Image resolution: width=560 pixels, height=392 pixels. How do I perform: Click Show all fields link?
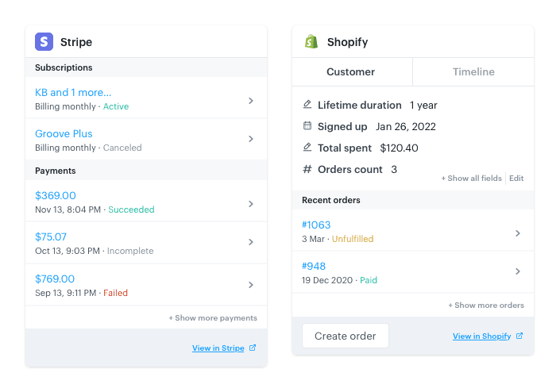tap(472, 179)
